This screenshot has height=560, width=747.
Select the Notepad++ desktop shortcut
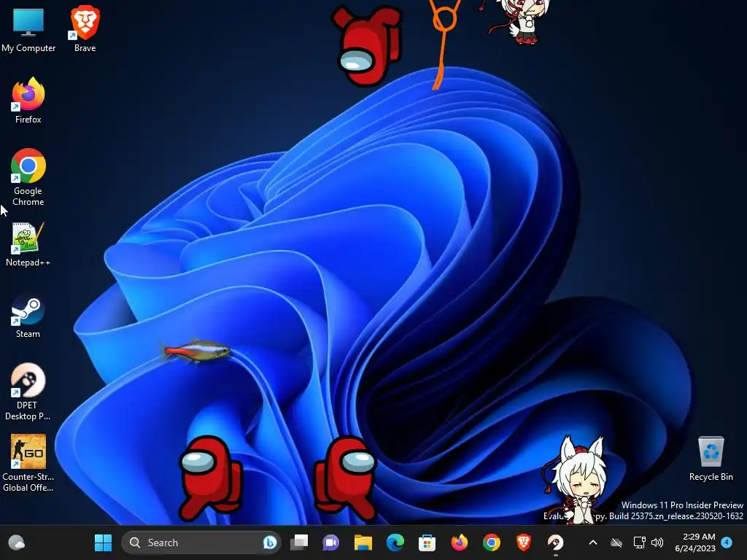pyautogui.click(x=28, y=244)
